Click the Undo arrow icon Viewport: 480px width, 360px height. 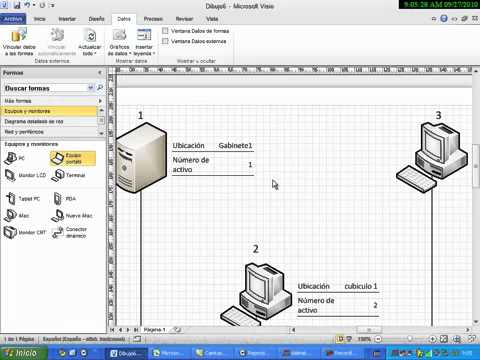[x=27, y=6]
